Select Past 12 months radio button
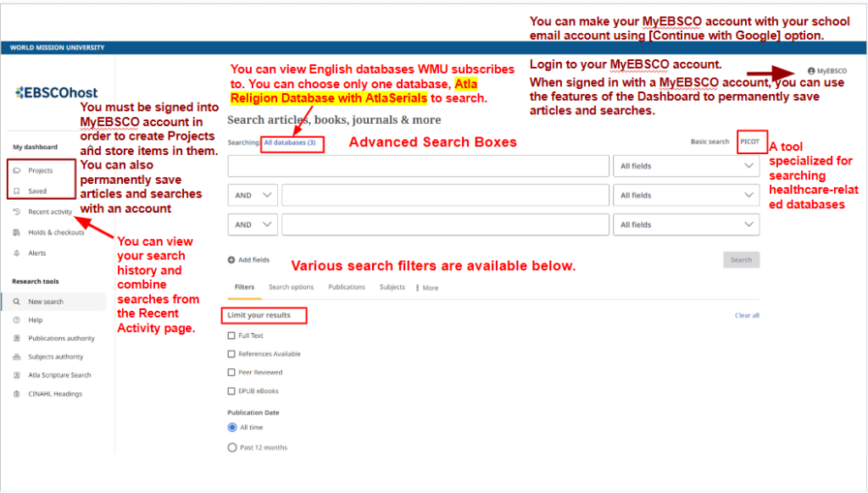The width and height of the screenshot is (868, 493). coord(232,447)
